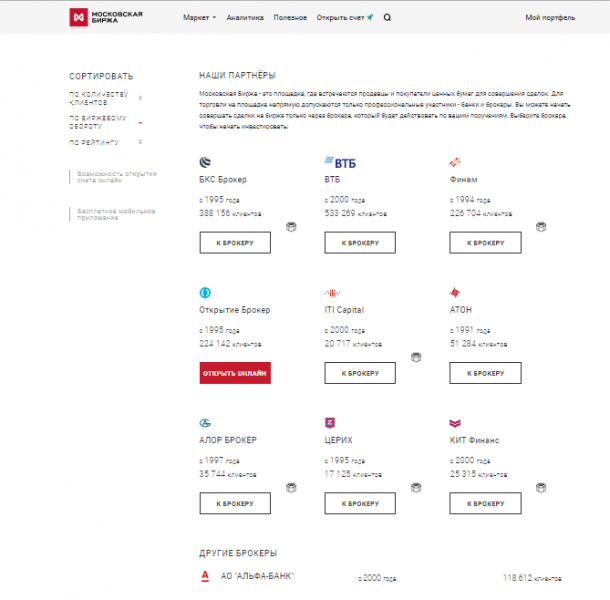Click the gift box icon on ЦЕРИХ card
610x600 pixels.
416,488
